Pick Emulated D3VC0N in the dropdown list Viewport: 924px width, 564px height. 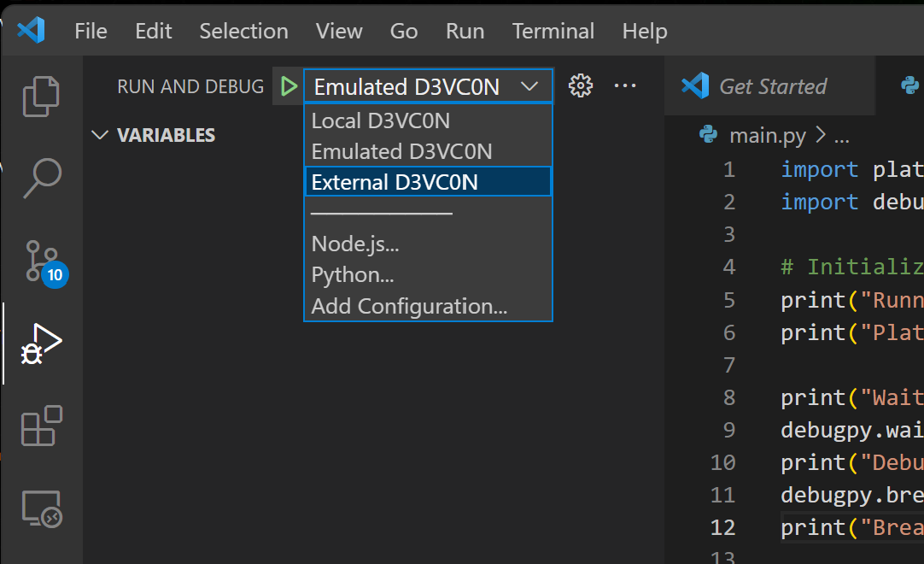click(x=401, y=151)
